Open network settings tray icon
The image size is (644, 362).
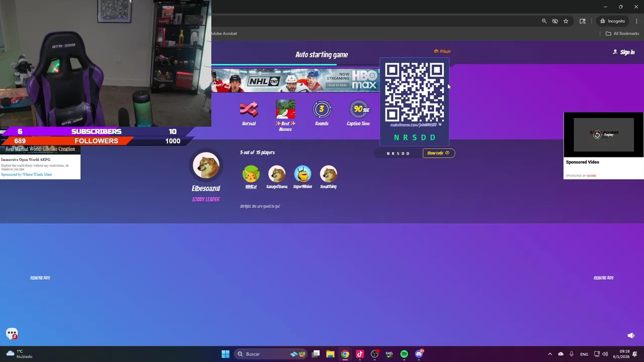pyautogui.click(x=597, y=354)
